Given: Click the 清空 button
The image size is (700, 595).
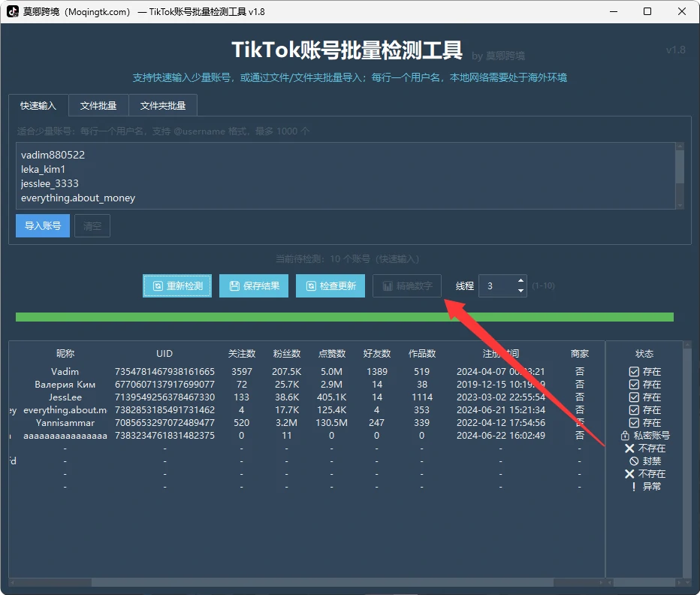Looking at the screenshot, I should tap(92, 226).
